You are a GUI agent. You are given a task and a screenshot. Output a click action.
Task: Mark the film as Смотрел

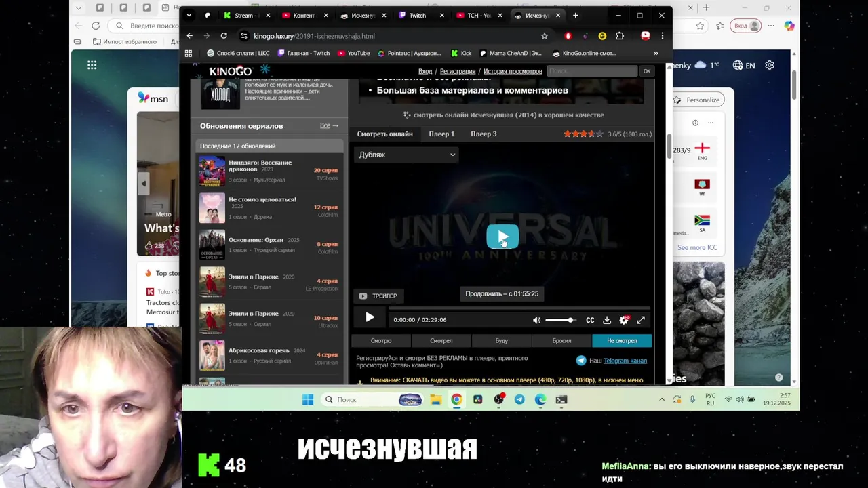tap(441, 340)
